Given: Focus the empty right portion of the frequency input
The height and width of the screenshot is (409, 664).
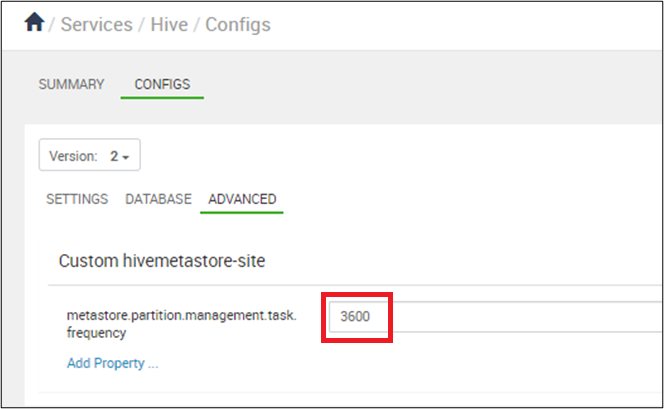Looking at the screenshot, I should (525, 317).
